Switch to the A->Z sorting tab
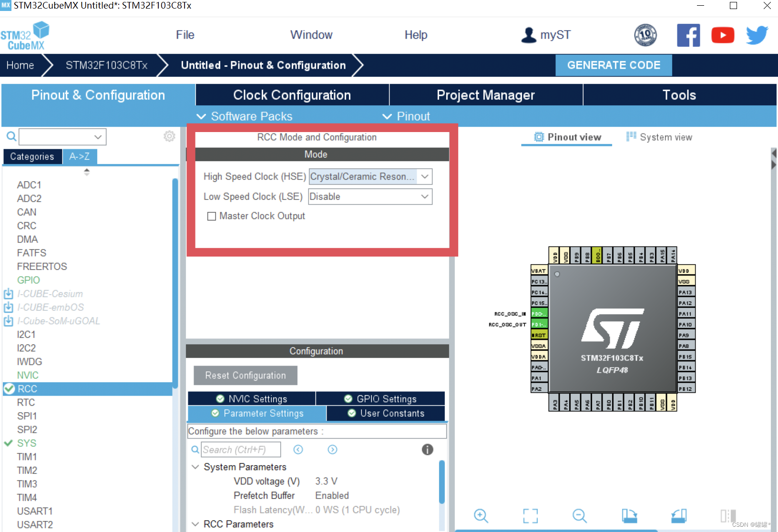 (x=80, y=156)
